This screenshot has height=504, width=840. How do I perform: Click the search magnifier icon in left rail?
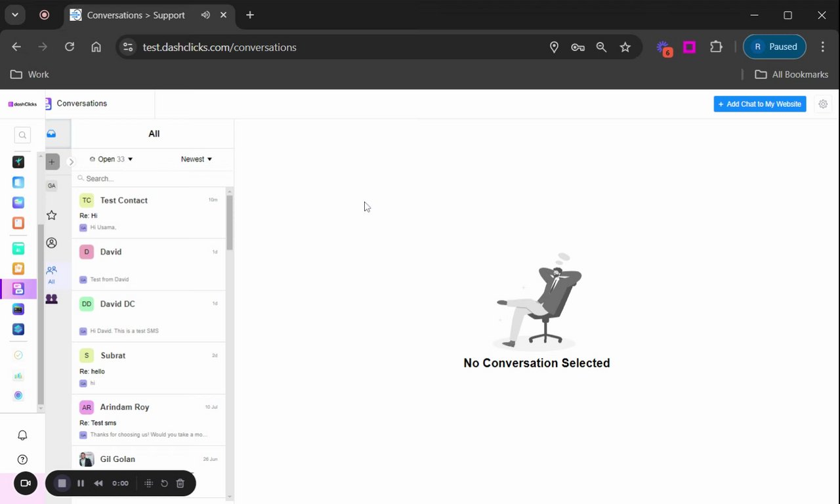click(x=22, y=135)
